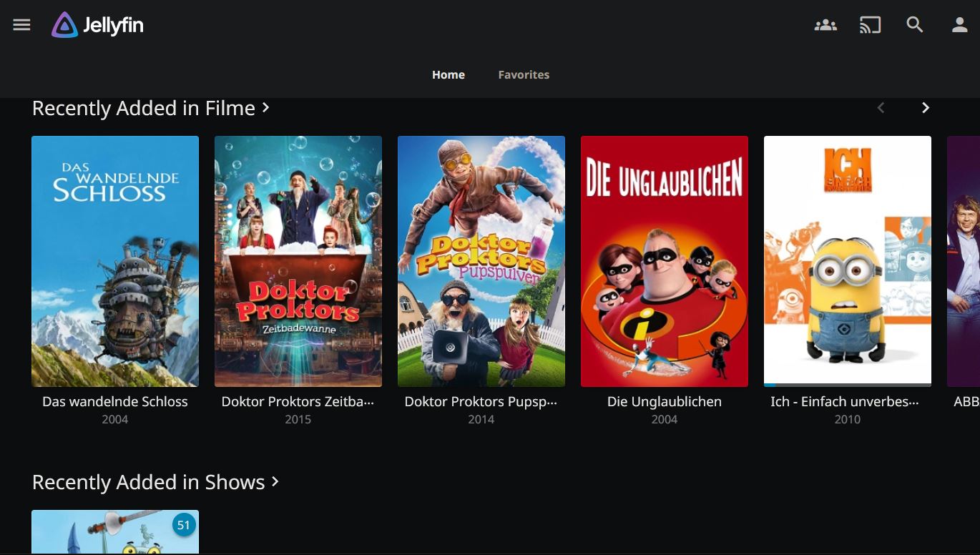
Task: Open the hamburger navigation menu
Action: (x=21, y=25)
